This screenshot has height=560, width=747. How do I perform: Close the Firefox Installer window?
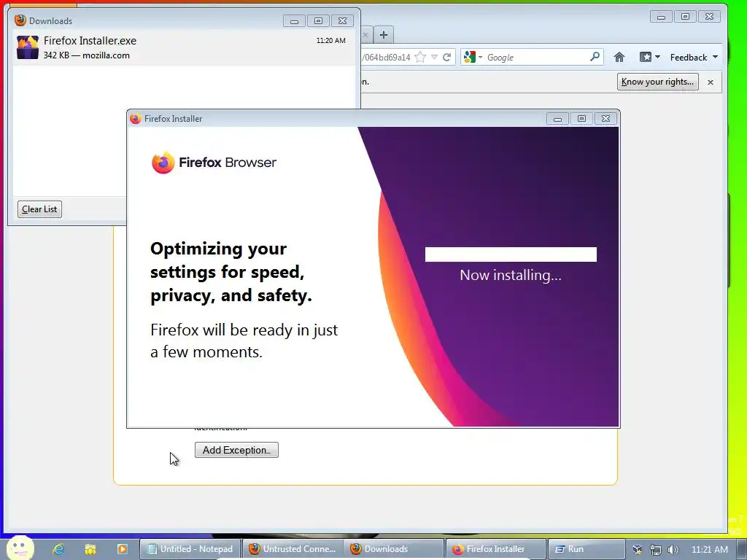pos(605,119)
